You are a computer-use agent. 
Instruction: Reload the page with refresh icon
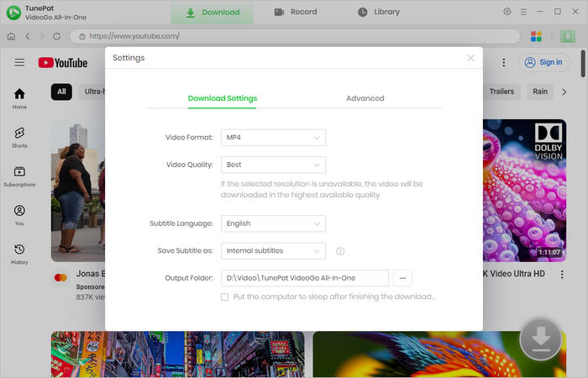click(56, 37)
